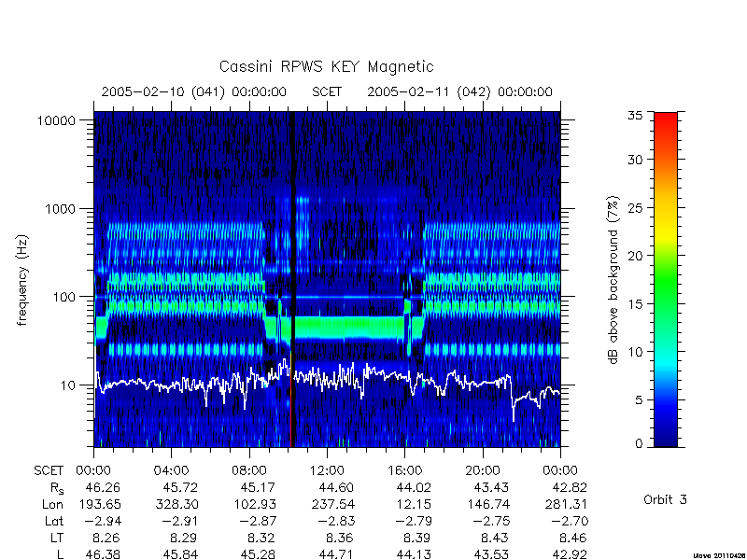This screenshot has width=747, height=560.
Task: Click the '04:00' time tick label
Action: pos(171,471)
